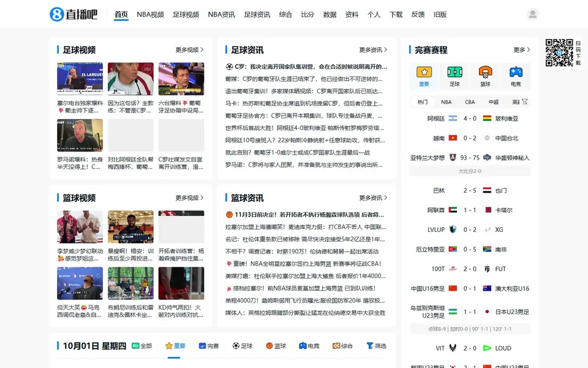Select the NBA league tab
588x368 pixels.
pyautogui.click(x=447, y=102)
